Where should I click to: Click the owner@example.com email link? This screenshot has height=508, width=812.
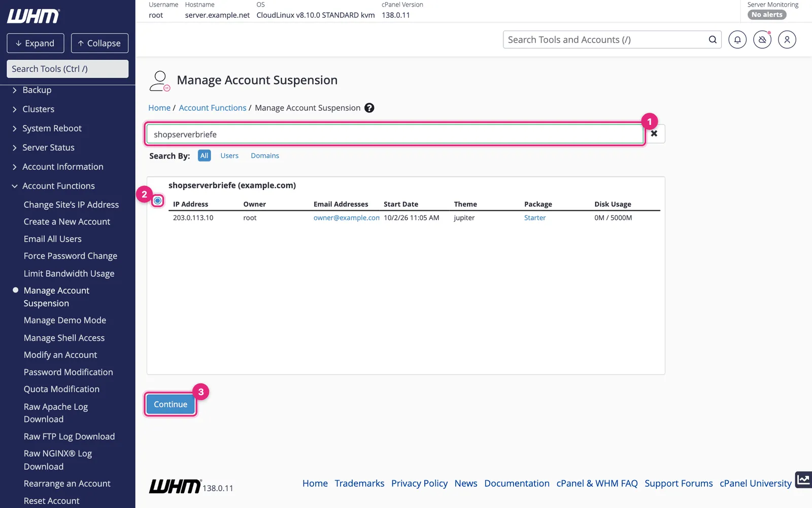pyautogui.click(x=347, y=218)
